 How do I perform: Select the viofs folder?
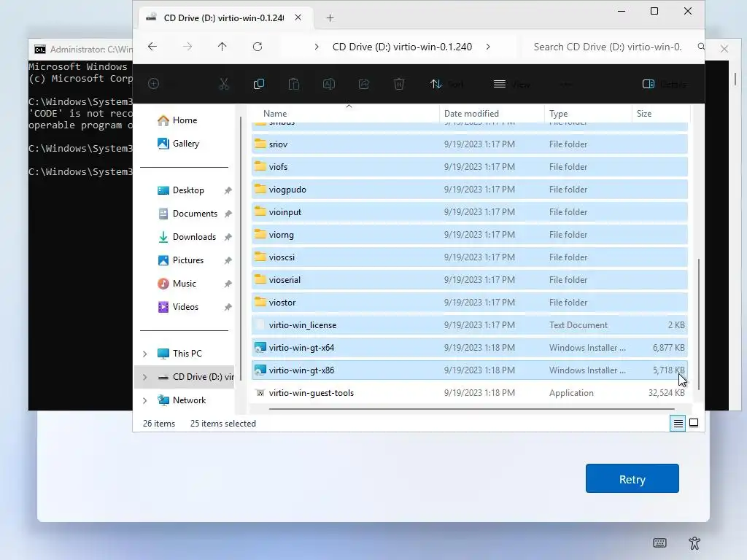pyautogui.click(x=469, y=167)
